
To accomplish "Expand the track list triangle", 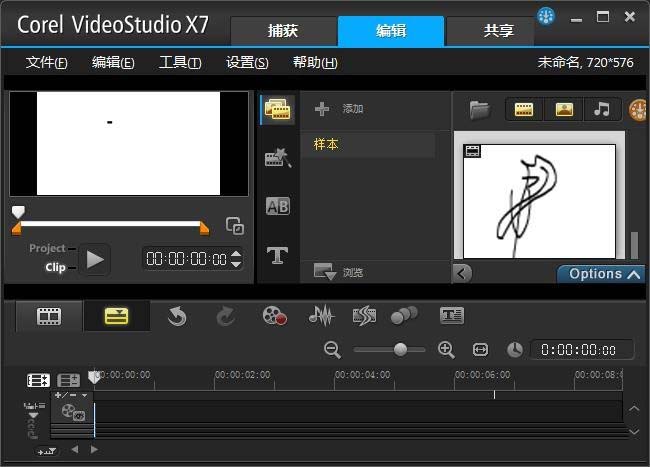I will 33,416.
